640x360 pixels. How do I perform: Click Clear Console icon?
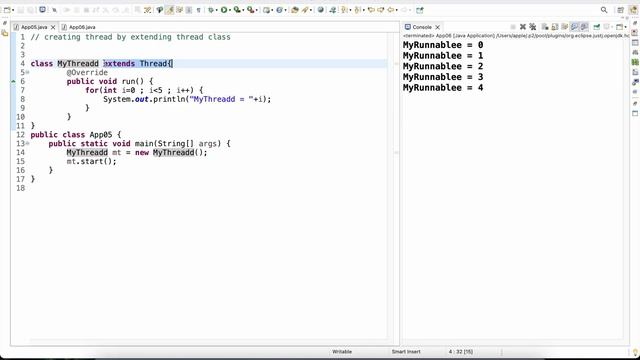coord(544,27)
